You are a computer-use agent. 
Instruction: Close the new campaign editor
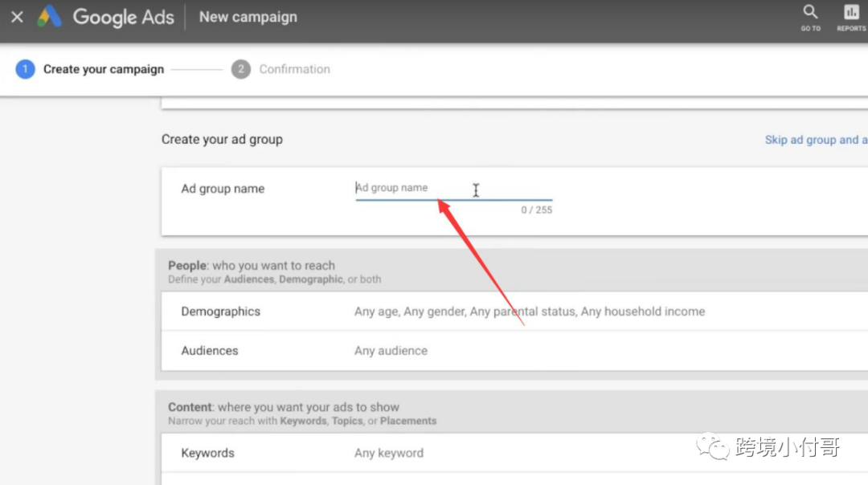click(x=17, y=17)
